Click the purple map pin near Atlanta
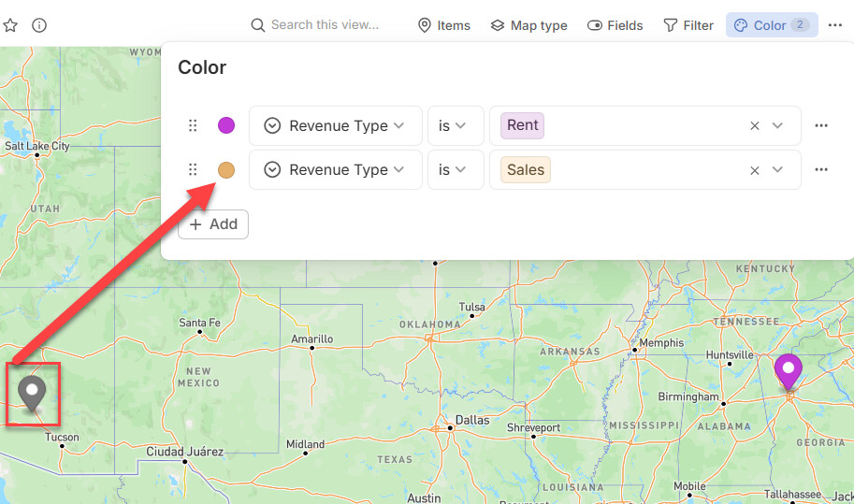 [789, 372]
